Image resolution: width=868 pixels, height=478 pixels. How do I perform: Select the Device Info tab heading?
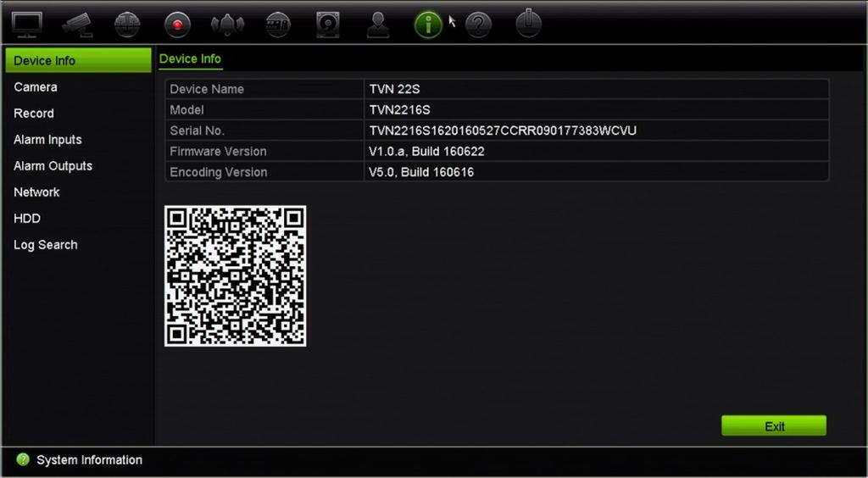click(x=191, y=58)
